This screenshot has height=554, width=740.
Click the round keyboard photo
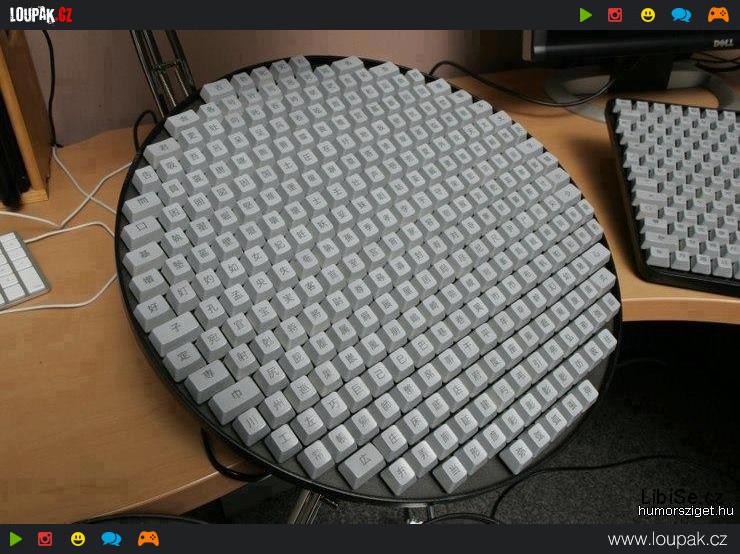370,277
